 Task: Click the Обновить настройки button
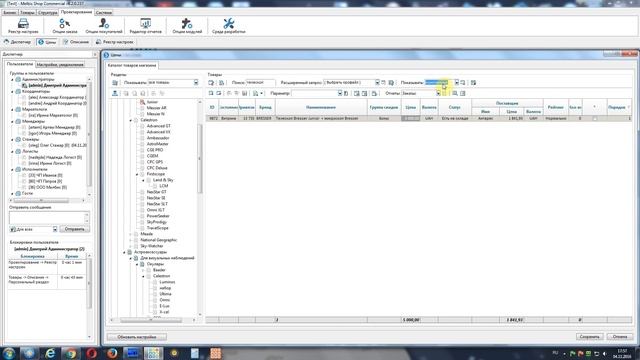137,337
